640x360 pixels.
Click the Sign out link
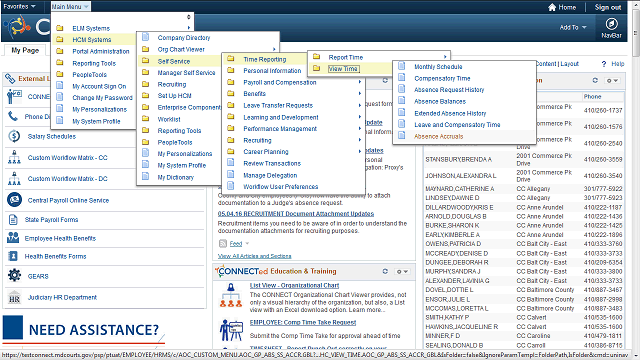(x=608, y=7)
